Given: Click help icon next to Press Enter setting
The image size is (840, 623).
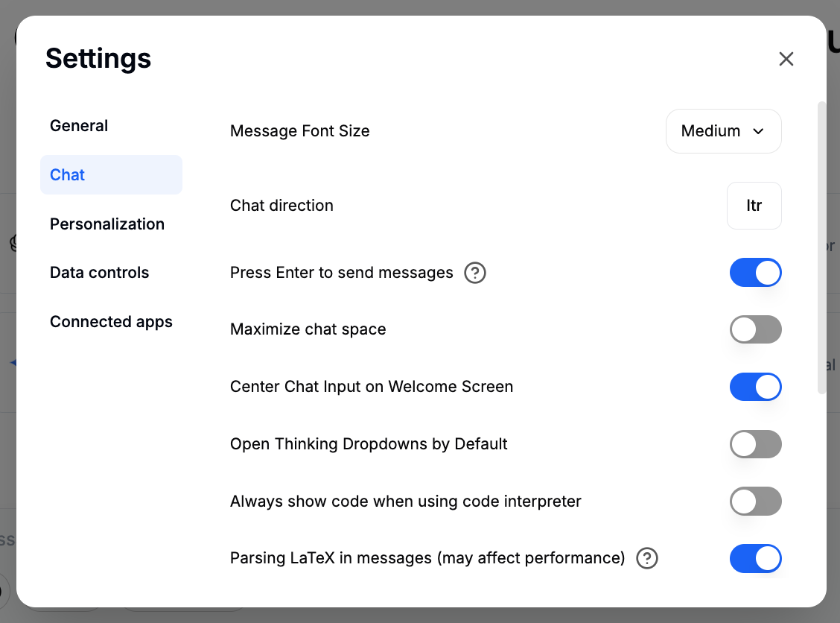Looking at the screenshot, I should [x=475, y=273].
